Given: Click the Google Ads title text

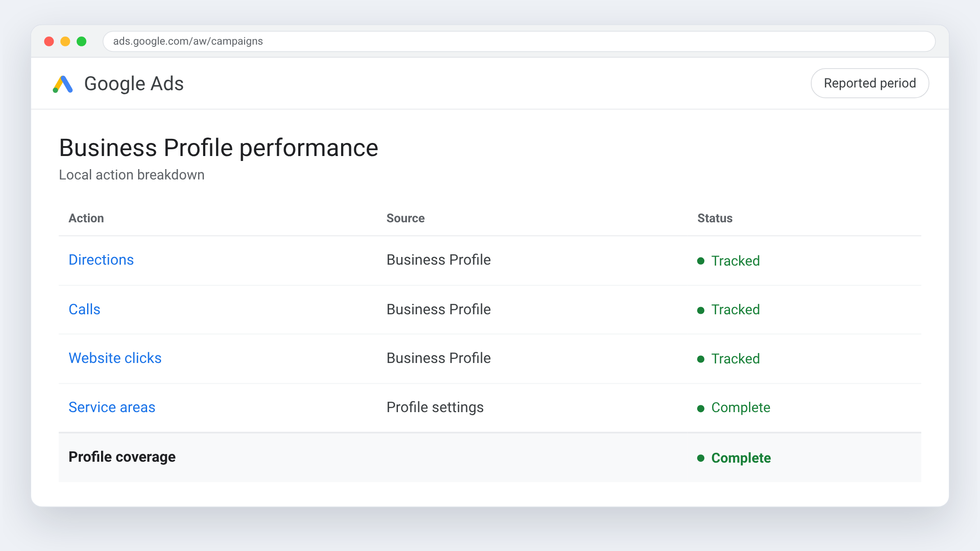Looking at the screenshot, I should click(x=134, y=84).
